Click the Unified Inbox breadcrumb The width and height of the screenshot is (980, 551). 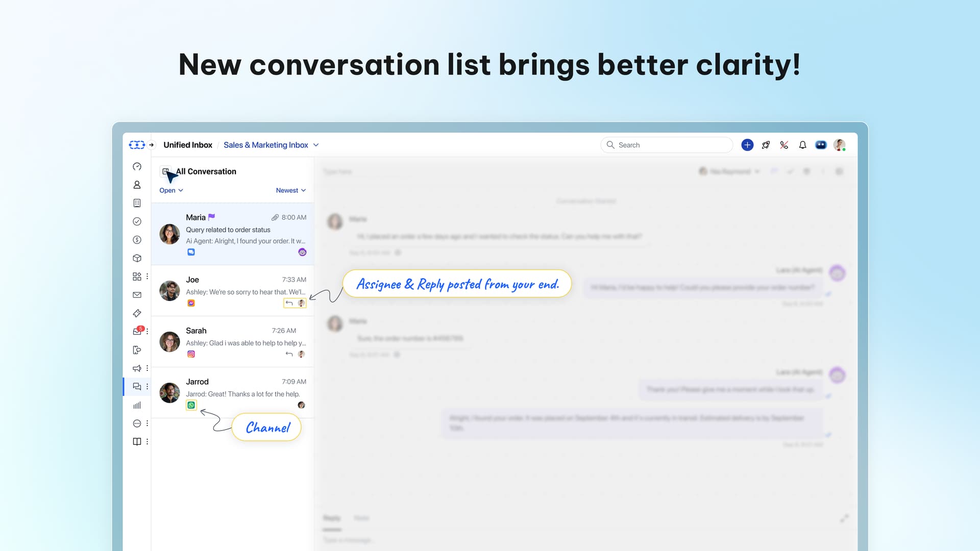pyautogui.click(x=188, y=145)
